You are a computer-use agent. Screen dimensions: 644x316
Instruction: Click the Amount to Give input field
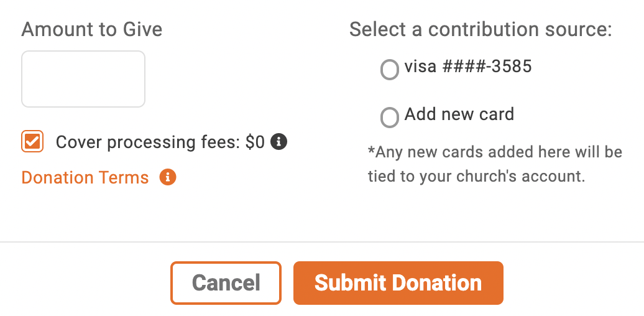pyautogui.click(x=83, y=79)
